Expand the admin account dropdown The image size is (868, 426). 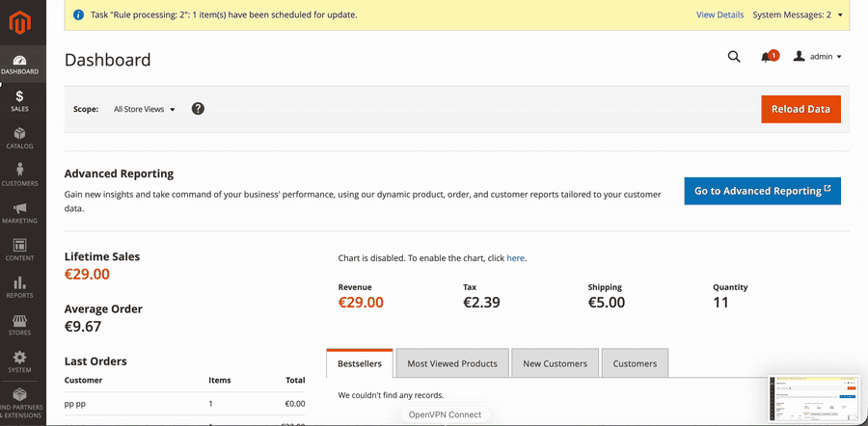point(817,57)
